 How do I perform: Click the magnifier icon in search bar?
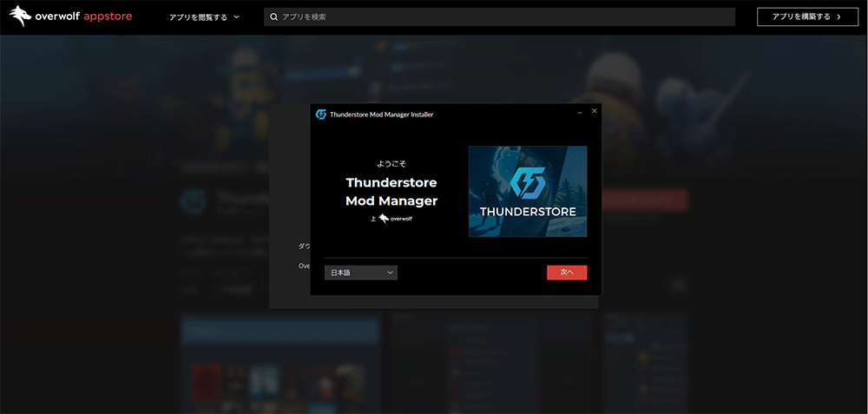click(x=274, y=16)
